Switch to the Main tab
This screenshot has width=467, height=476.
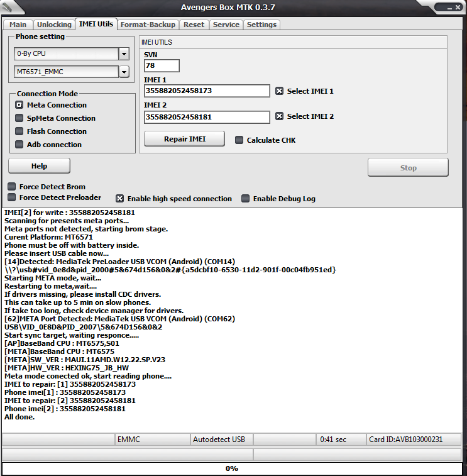click(x=18, y=25)
